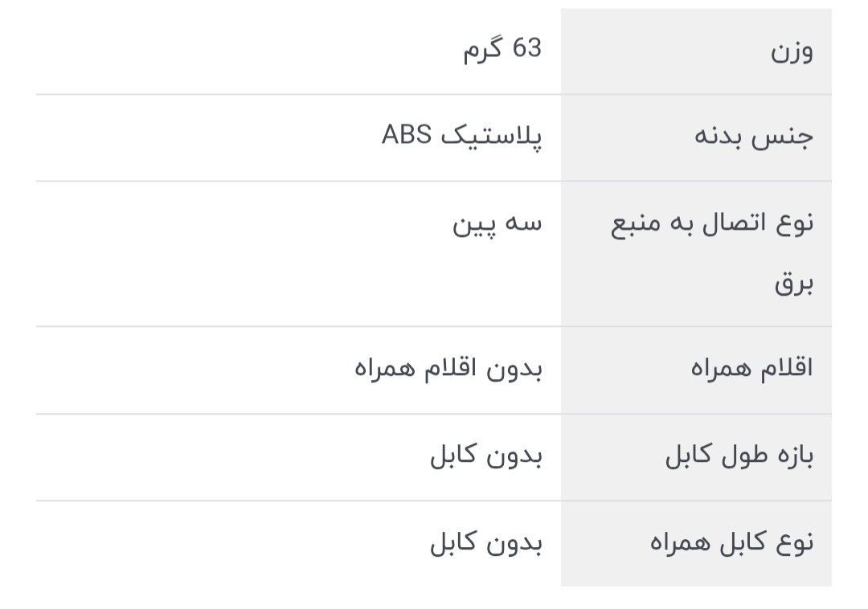Select بدون کابل in the بازه طول کابل row
Image resolution: width=868 pixels, height=609 pixels.
pyautogui.click(x=486, y=456)
